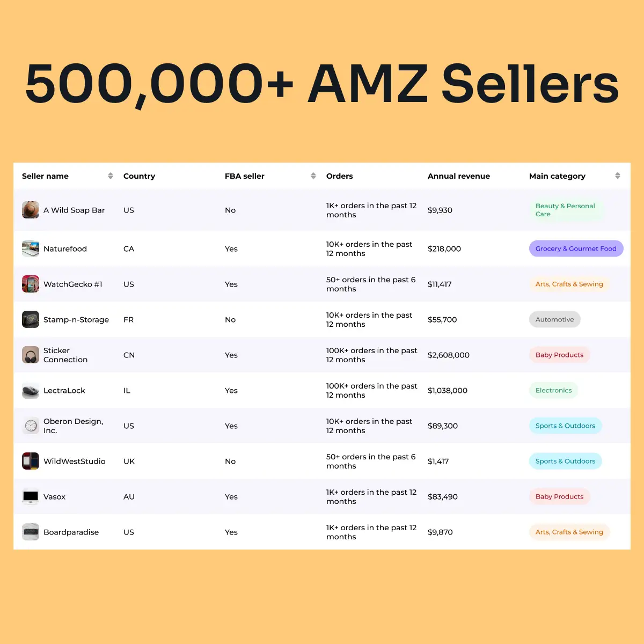
Task: Click the Sticker Connection headphones icon
Action: [x=31, y=355]
